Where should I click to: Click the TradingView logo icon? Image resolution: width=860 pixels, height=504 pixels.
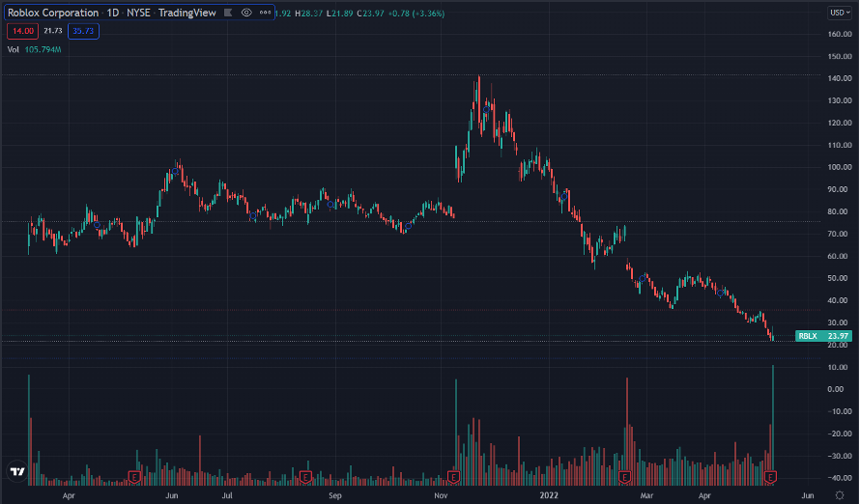[16, 472]
